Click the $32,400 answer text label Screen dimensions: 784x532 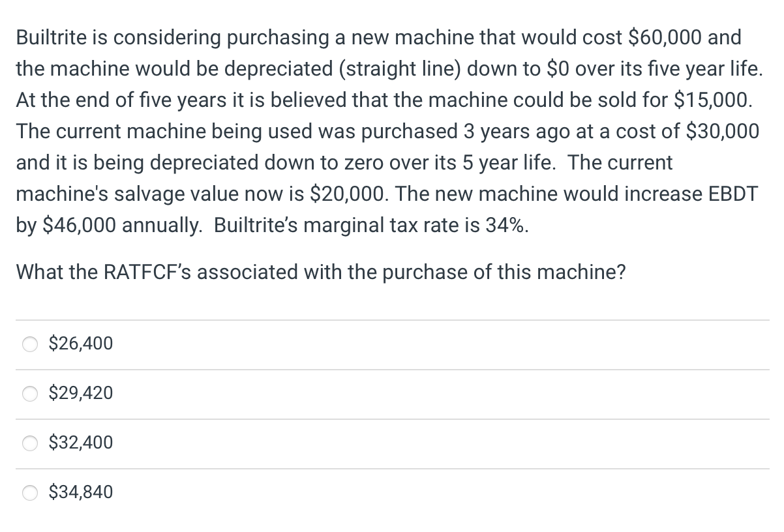coord(79,442)
